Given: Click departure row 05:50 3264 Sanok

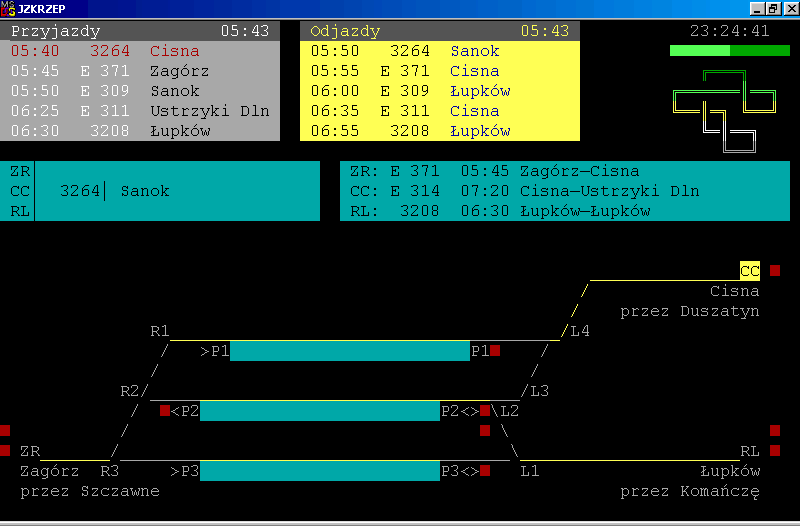Looking at the screenshot, I should pyautogui.click(x=440, y=51).
